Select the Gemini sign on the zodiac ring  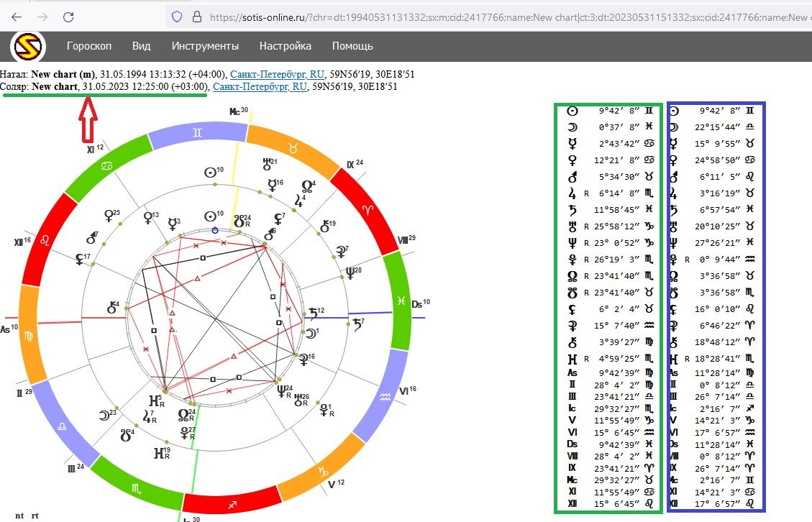[197, 132]
